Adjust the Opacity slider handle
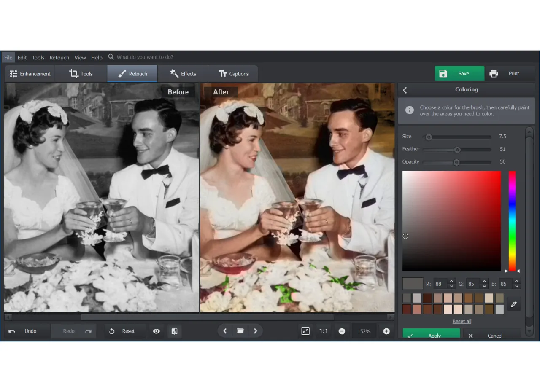The image size is (540, 392). (456, 162)
